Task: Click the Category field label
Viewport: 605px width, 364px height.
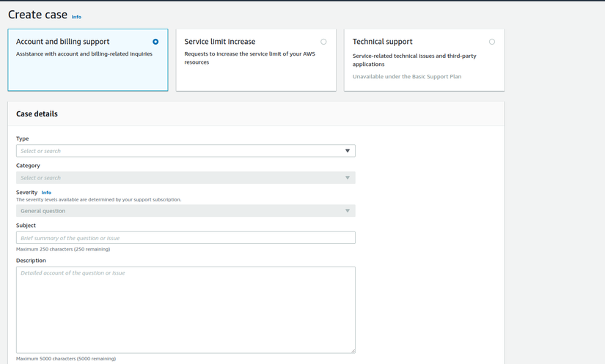Action: (28, 166)
